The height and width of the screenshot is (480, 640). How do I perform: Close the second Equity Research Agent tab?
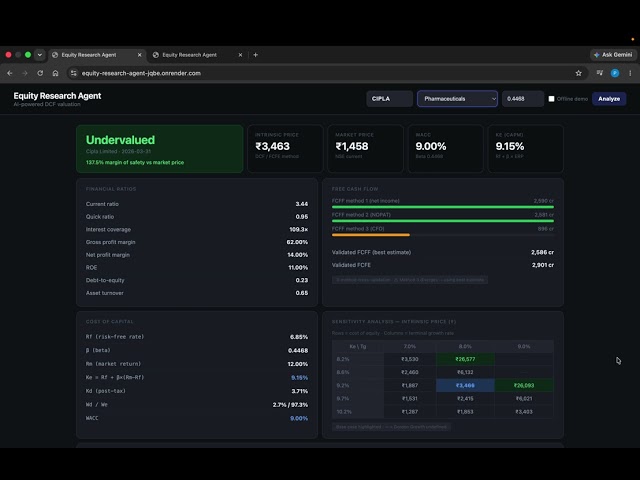pyautogui.click(x=240, y=55)
